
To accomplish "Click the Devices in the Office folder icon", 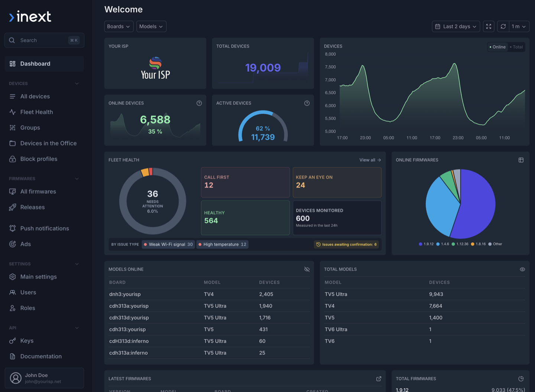I will coord(13,143).
